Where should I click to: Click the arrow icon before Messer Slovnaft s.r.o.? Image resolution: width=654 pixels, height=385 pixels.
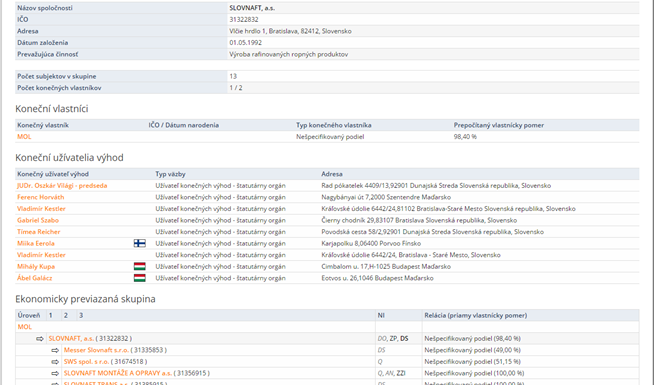coord(55,350)
